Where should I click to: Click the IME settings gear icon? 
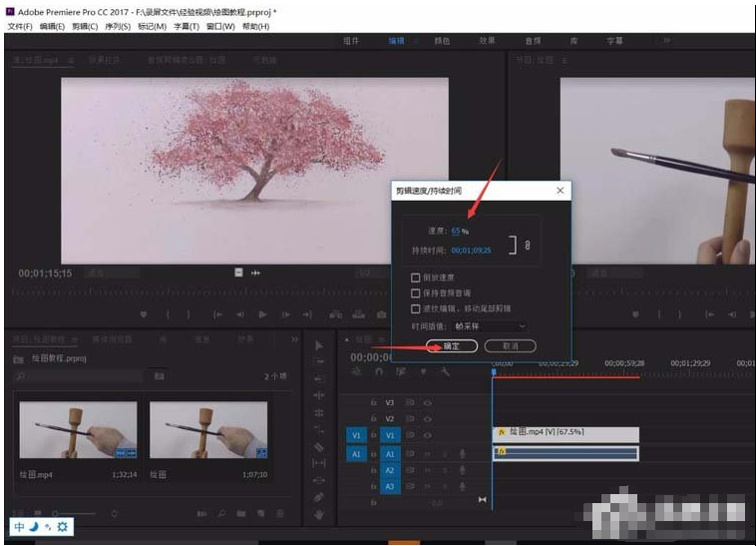[61, 525]
